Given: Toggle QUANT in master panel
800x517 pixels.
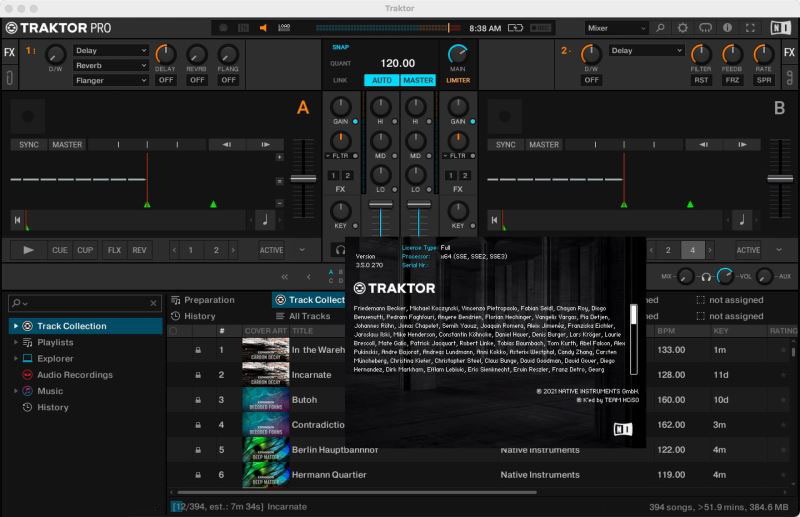Looking at the screenshot, I should [340, 63].
